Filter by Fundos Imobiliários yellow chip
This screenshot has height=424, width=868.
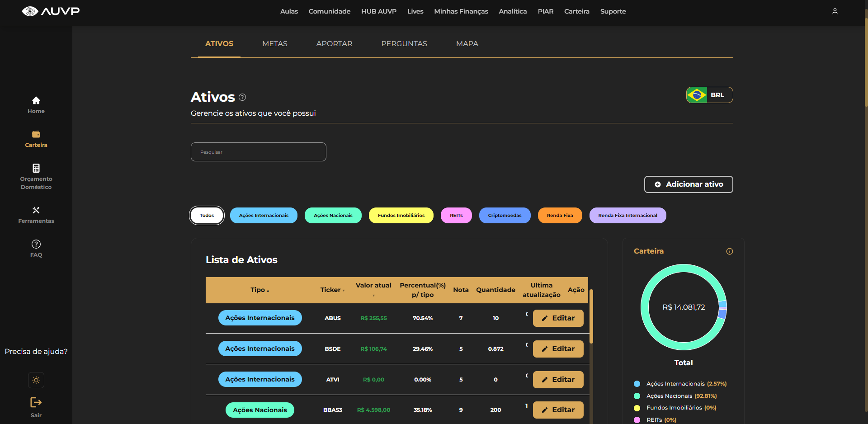tap(401, 216)
